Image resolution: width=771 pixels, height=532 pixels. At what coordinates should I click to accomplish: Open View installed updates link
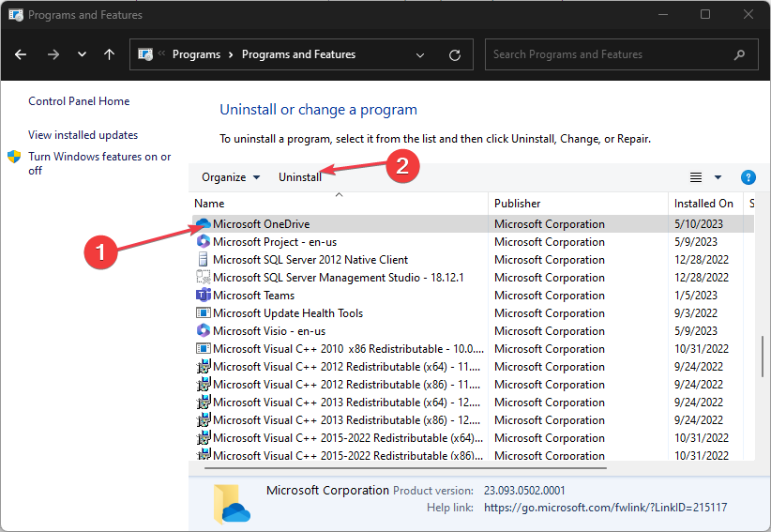[x=83, y=135]
